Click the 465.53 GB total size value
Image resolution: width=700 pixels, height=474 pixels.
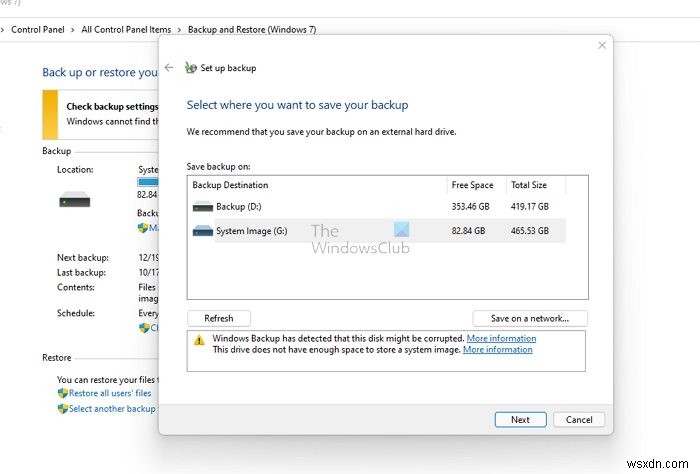tap(530, 231)
